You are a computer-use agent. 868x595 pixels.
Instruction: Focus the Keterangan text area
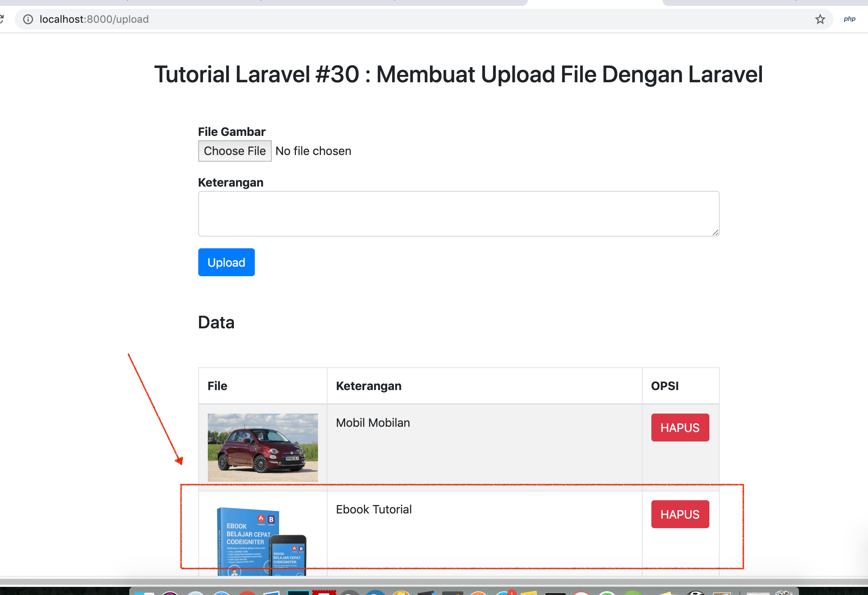pyautogui.click(x=458, y=214)
